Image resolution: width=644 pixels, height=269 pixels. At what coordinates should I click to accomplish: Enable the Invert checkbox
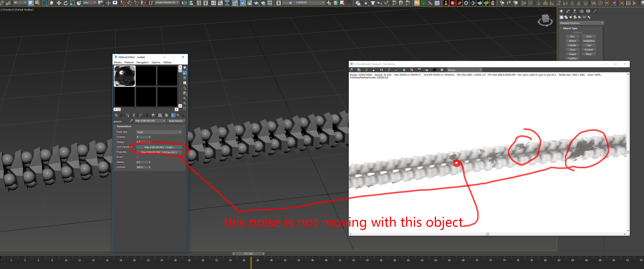point(137,157)
